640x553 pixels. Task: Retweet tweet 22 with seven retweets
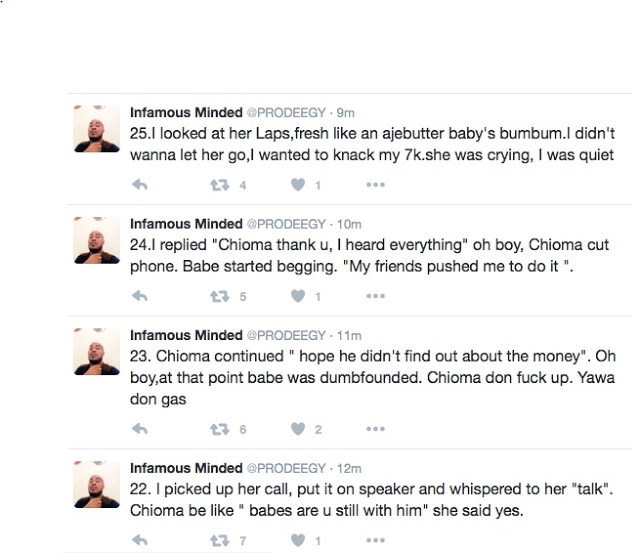click(217, 541)
